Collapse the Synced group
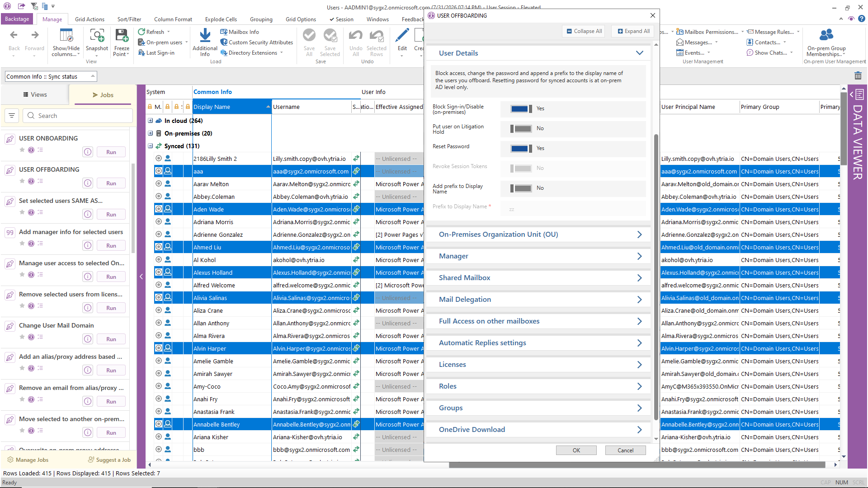The width and height of the screenshot is (868, 488). click(x=151, y=146)
